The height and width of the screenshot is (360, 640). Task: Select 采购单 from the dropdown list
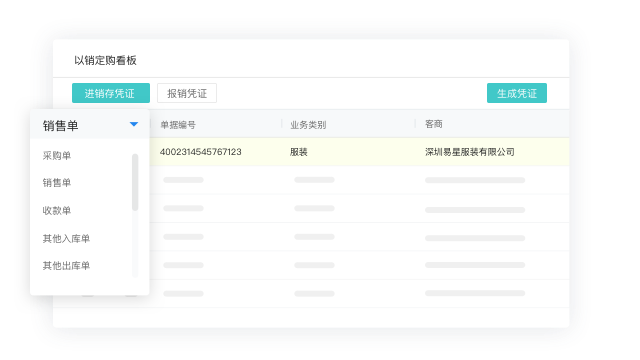click(x=57, y=156)
